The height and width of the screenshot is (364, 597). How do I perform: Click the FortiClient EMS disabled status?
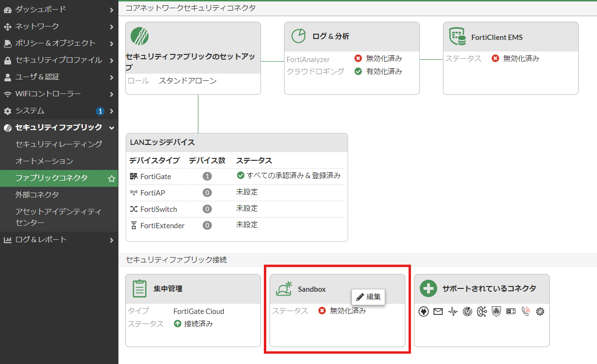coord(516,59)
